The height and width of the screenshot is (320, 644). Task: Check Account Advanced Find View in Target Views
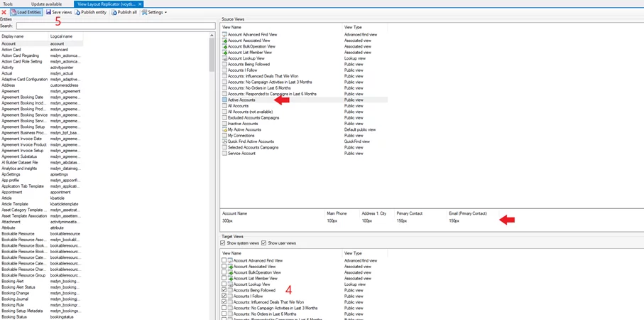pos(224,260)
